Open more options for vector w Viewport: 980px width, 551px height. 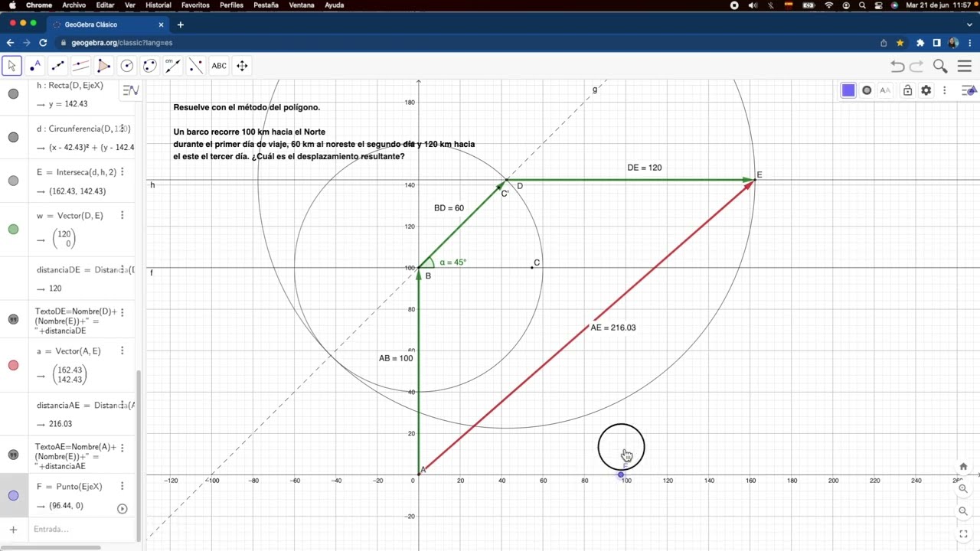122,216
